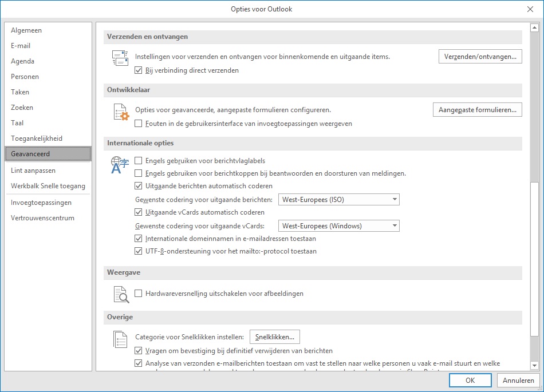The height and width of the screenshot is (392, 544).
Task: Go to the Taken options category
Action: tap(48, 92)
